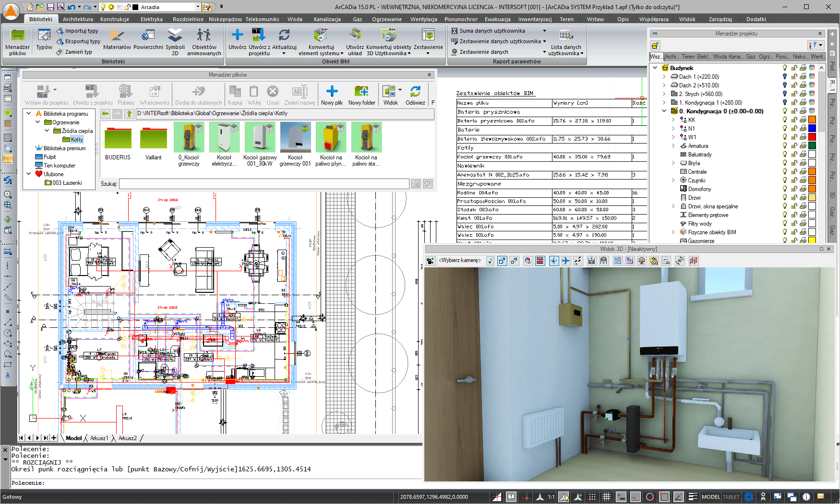The image size is (840, 504).
Task: Toggle the lightbulb visibility for 1. Kondygnacja 1
Action: click(x=785, y=103)
